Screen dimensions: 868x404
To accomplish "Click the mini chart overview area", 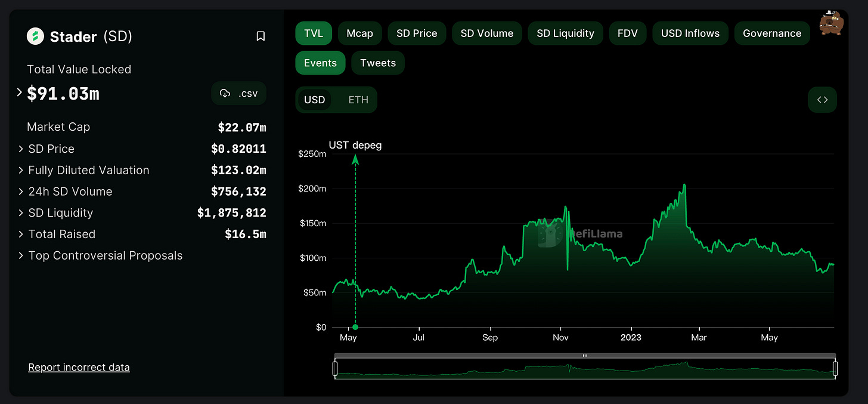I will 585,369.
